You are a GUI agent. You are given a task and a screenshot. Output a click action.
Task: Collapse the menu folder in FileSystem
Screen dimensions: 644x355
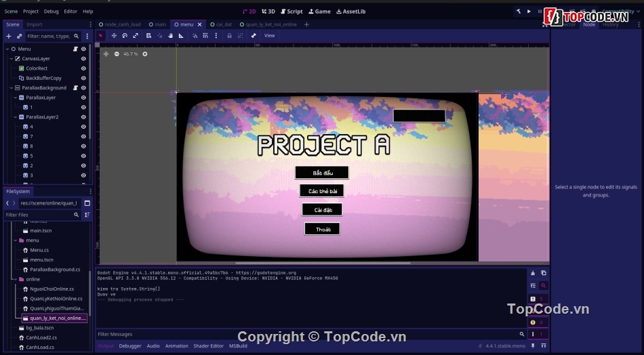click(x=16, y=241)
